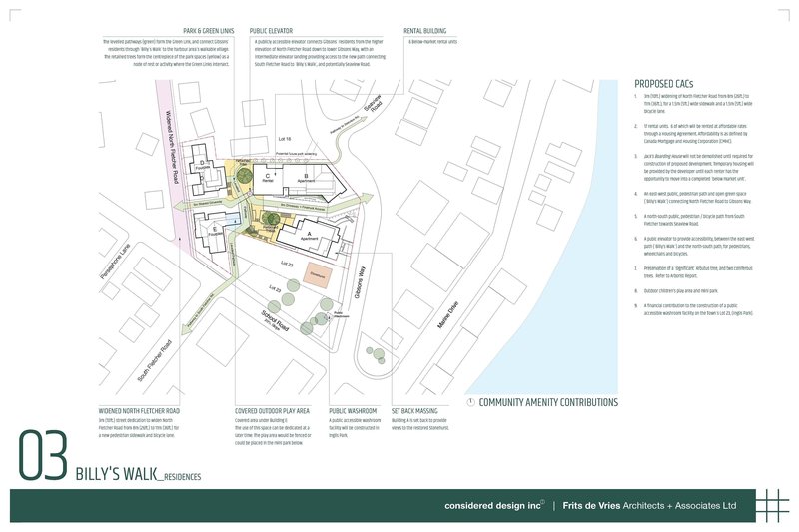Click Building B Apartment footprint
Image resolution: width=799 pixels, height=532 pixels.
click(x=304, y=180)
